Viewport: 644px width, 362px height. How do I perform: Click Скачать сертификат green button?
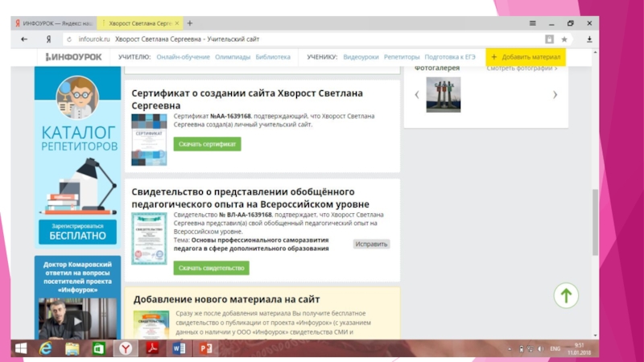207,144
